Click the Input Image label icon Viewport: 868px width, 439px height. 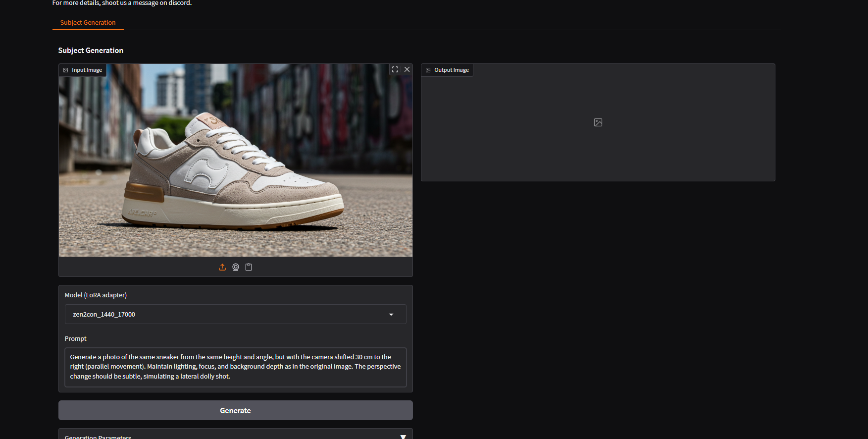[x=66, y=70]
